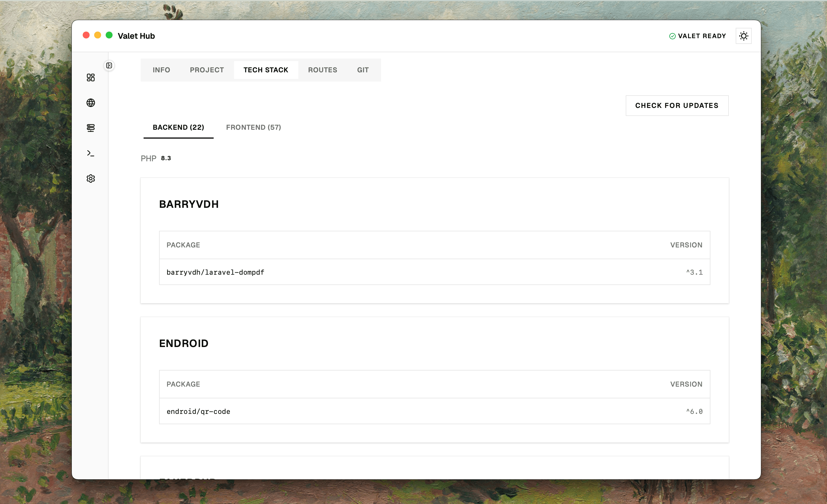827x504 pixels.
Task: Click the ^3.1 version value
Action: pyautogui.click(x=694, y=272)
